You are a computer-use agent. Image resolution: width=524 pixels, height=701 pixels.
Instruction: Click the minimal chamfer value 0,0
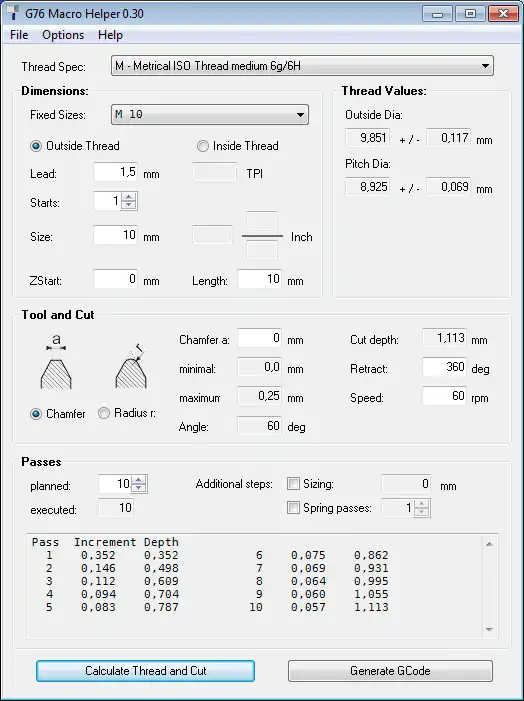259,367
